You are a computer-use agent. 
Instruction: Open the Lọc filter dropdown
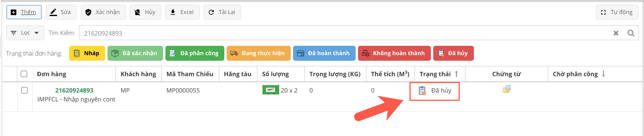click(25, 33)
